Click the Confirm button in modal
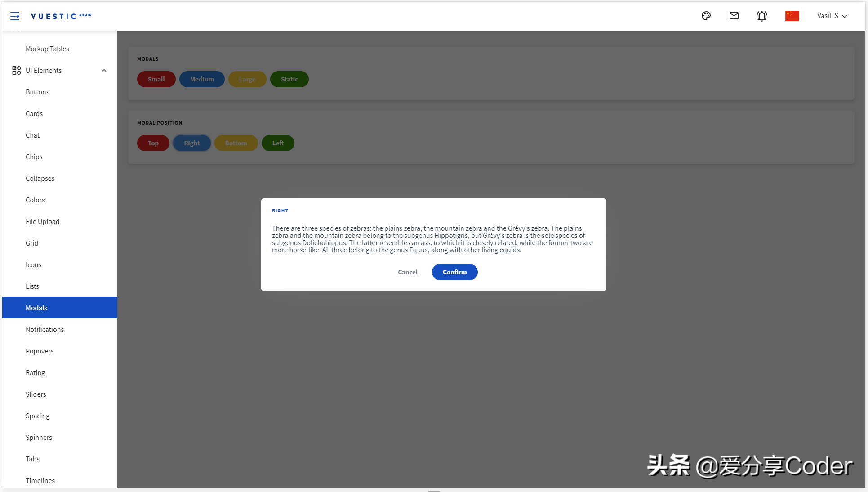The height and width of the screenshot is (492, 868). (x=454, y=272)
